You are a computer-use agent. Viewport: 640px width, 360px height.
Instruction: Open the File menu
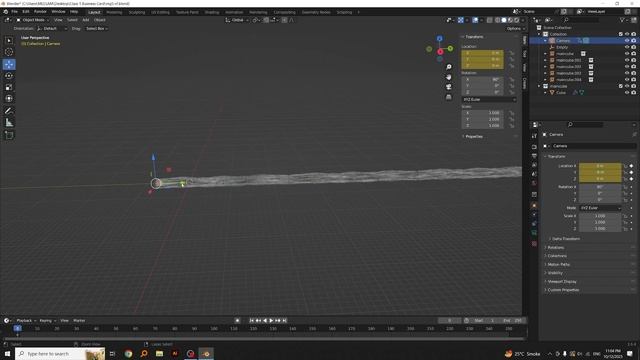[14, 12]
